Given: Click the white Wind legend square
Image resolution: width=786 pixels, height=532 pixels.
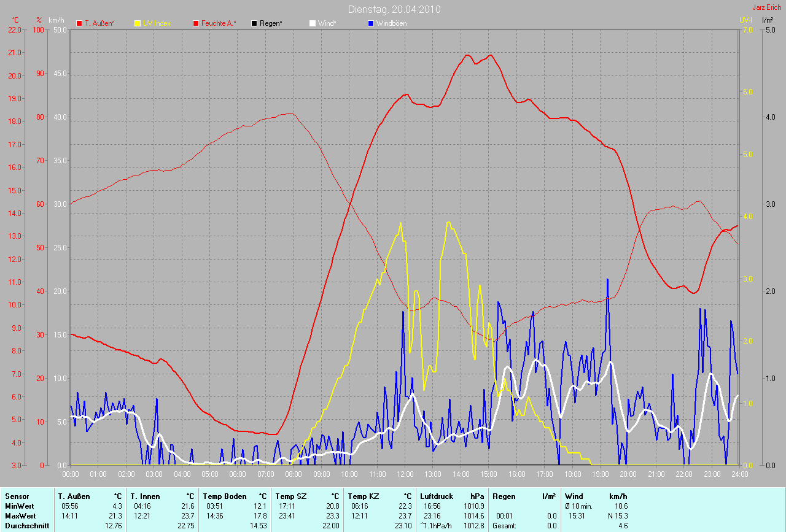Looking at the screenshot, I should [x=313, y=23].
